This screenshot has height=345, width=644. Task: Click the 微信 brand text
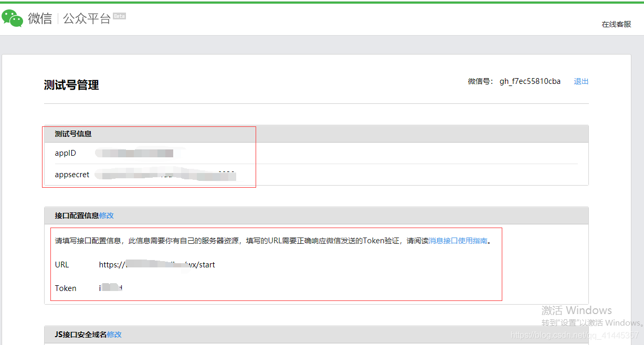point(40,18)
